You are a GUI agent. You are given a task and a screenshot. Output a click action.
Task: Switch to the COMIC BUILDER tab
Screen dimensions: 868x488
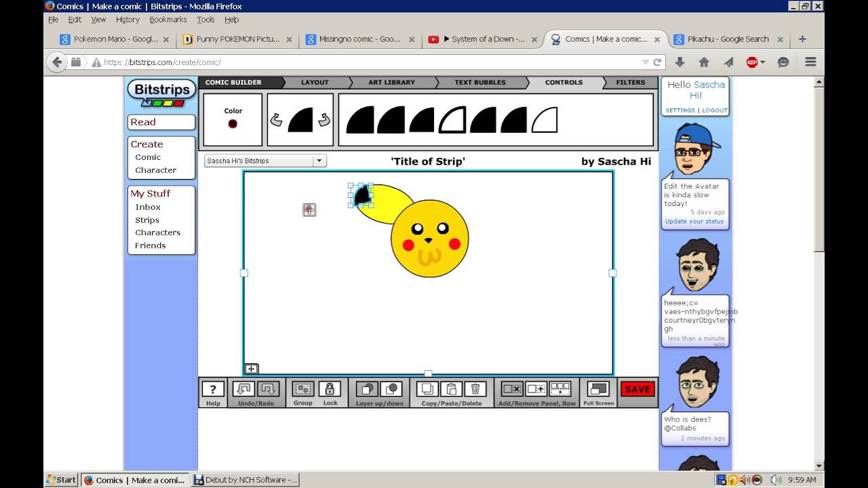(x=233, y=83)
